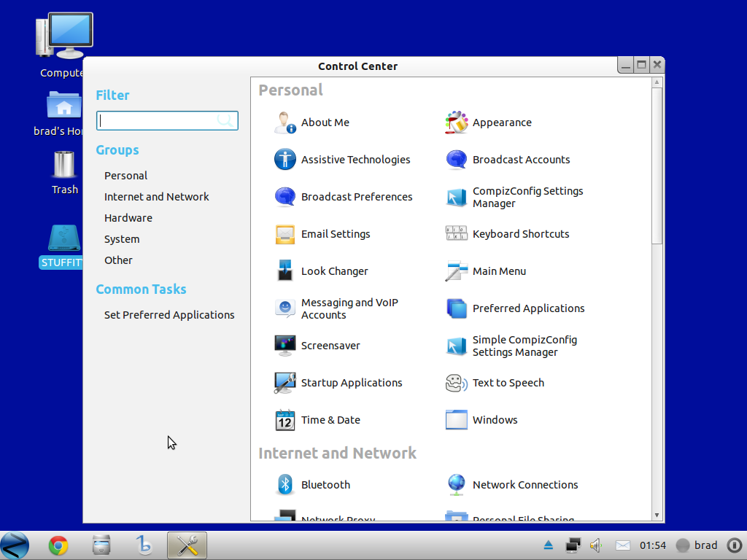Open the Time & Date icon
747x560 pixels.
(285, 419)
